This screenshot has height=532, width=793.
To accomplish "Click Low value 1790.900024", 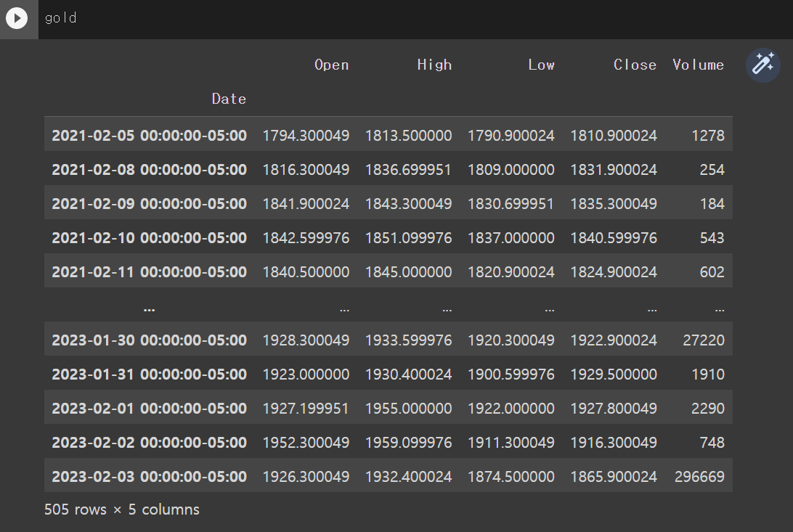I will click(x=511, y=136).
